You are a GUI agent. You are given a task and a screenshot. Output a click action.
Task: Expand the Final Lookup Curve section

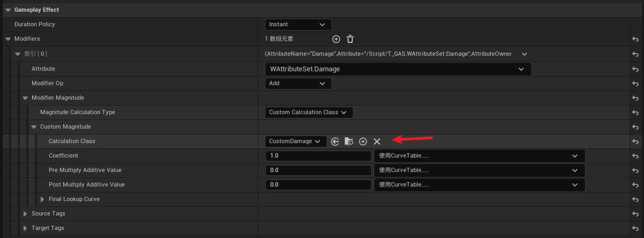43,199
